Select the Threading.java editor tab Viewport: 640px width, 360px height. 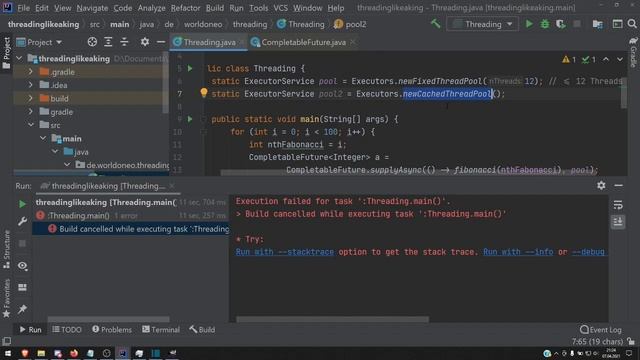click(209, 42)
